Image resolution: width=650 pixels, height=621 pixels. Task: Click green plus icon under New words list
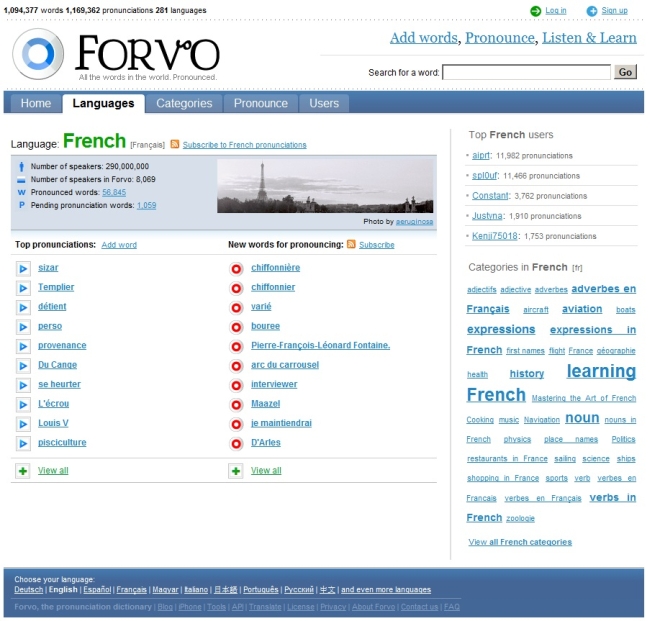[x=235, y=471]
